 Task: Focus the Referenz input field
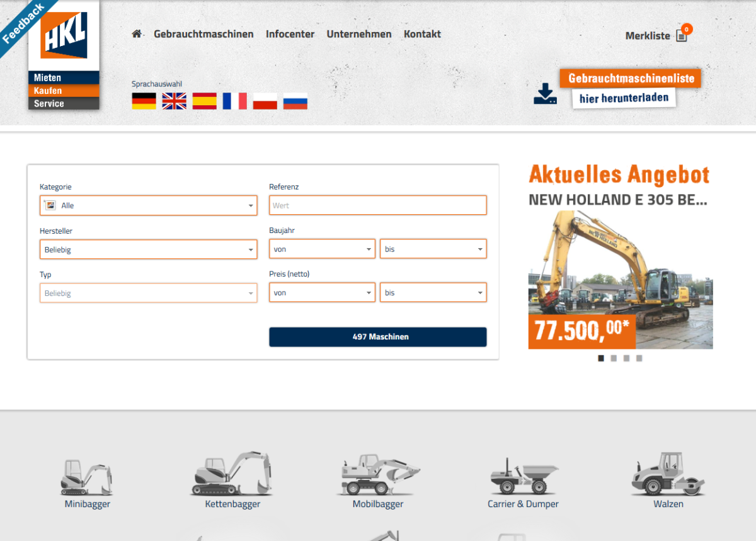[378, 205]
